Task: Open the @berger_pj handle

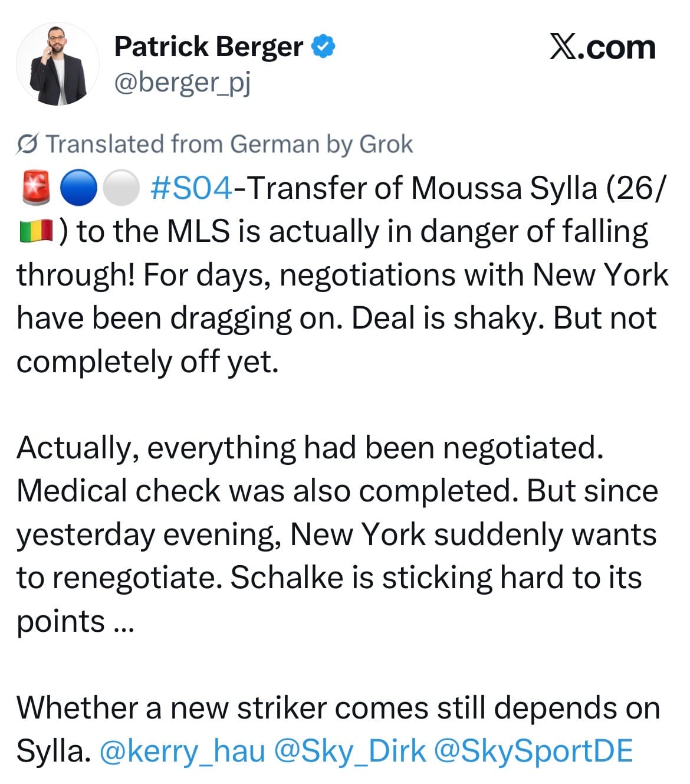Action: (x=182, y=83)
